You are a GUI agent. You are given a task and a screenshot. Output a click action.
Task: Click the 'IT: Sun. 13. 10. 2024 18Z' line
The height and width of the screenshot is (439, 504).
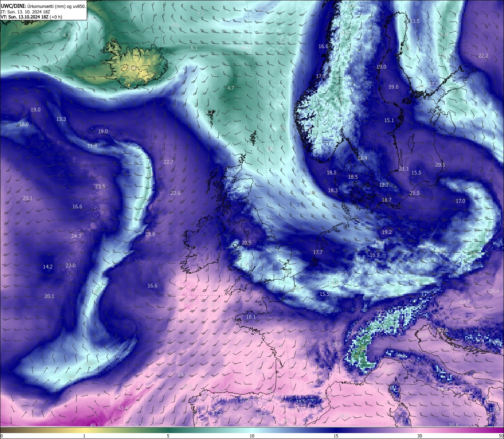tap(26, 12)
